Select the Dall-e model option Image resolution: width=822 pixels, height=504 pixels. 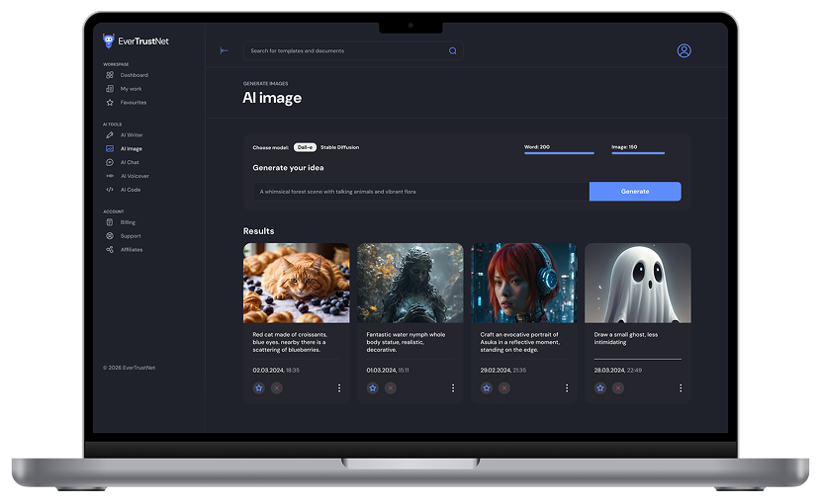304,147
